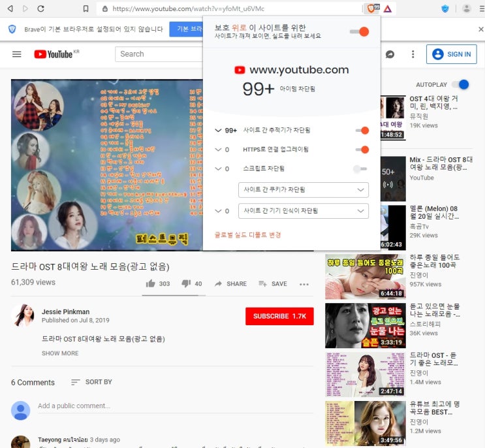Click the main video player
The image size is (485, 448).
click(x=107, y=165)
